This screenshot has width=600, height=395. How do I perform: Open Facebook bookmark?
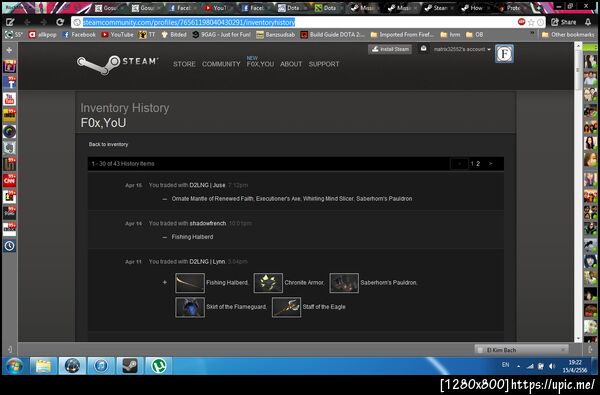(x=79, y=34)
